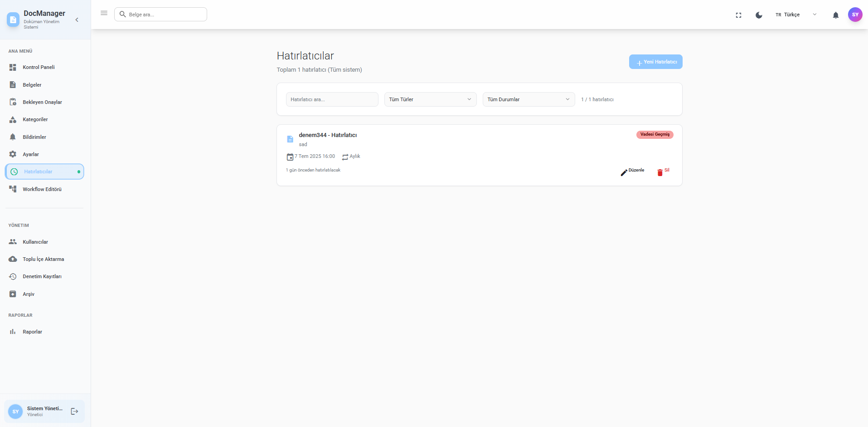Click the Vadesi Geçmiş red status badge
The width and height of the screenshot is (868, 427).
click(x=655, y=134)
